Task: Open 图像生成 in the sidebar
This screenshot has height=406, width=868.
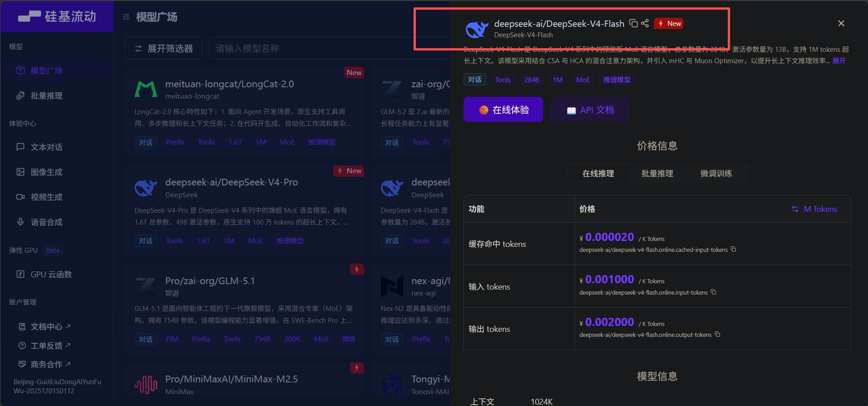Action: point(57,172)
